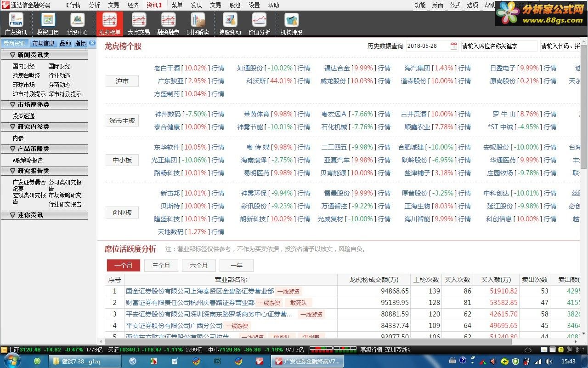Click the help question-mark icon in system tray

463,361
